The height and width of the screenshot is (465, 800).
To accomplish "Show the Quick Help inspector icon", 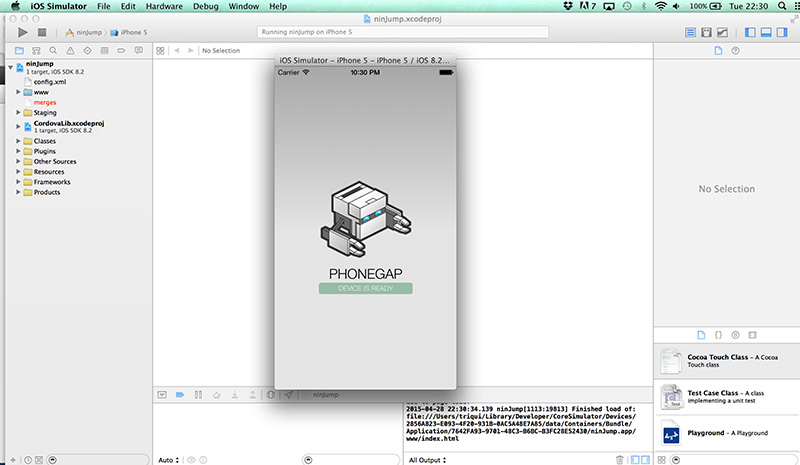I will (735, 51).
